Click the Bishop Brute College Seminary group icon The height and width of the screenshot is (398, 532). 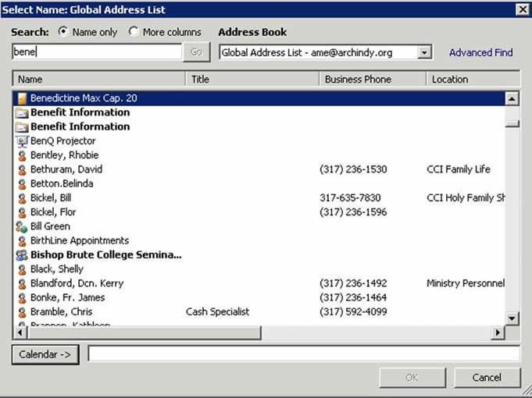click(x=22, y=255)
